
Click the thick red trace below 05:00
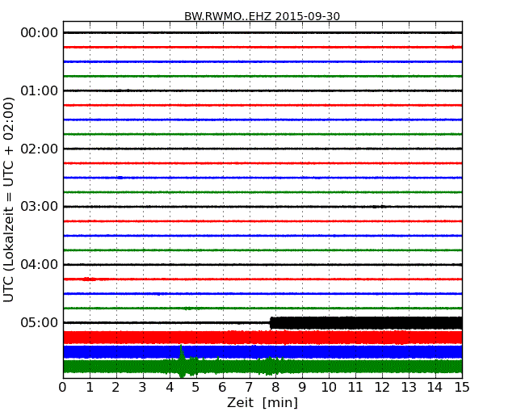[262, 338]
